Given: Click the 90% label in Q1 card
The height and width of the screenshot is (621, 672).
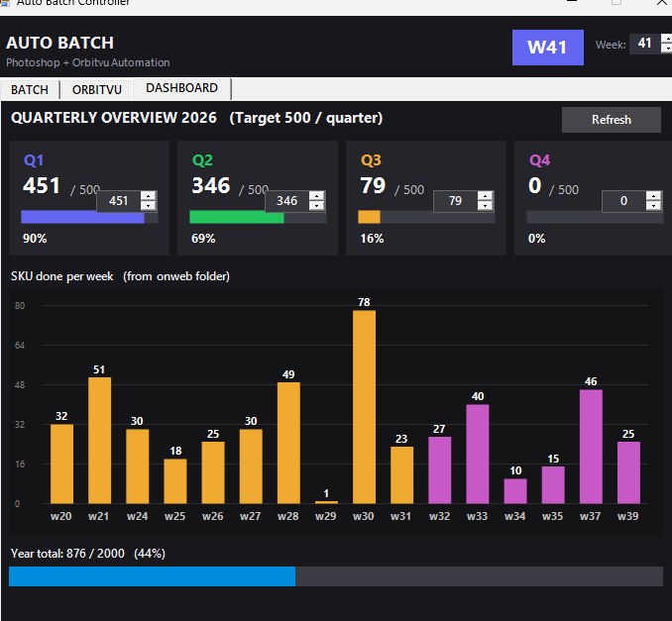Looking at the screenshot, I should tap(35, 239).
